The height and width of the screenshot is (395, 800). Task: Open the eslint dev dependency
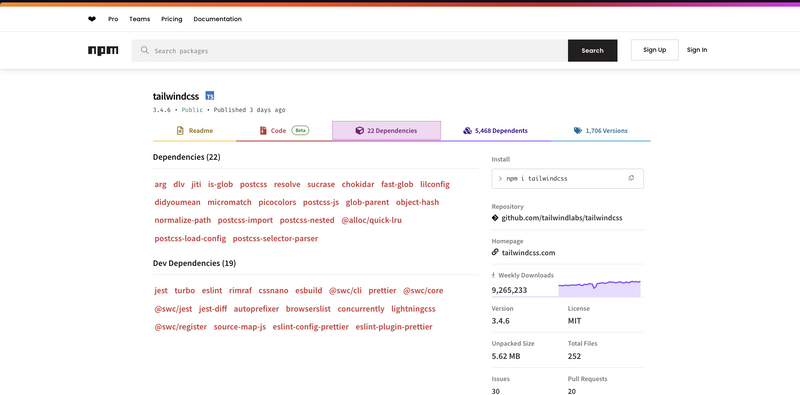(212, 290)
